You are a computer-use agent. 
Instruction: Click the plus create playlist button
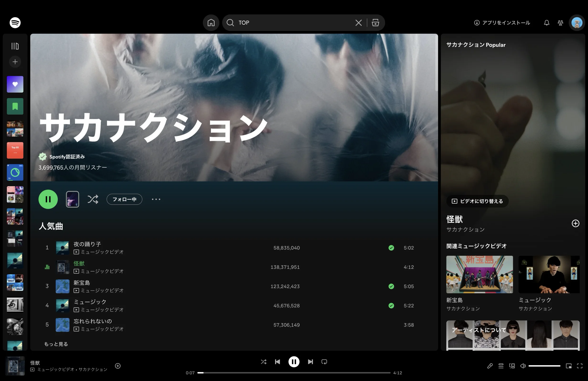(15, 62)
